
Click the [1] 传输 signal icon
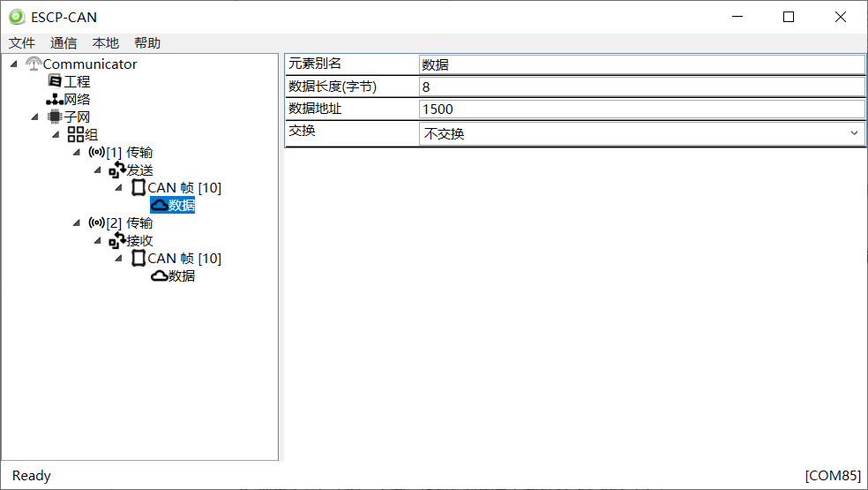click(97, 152)
